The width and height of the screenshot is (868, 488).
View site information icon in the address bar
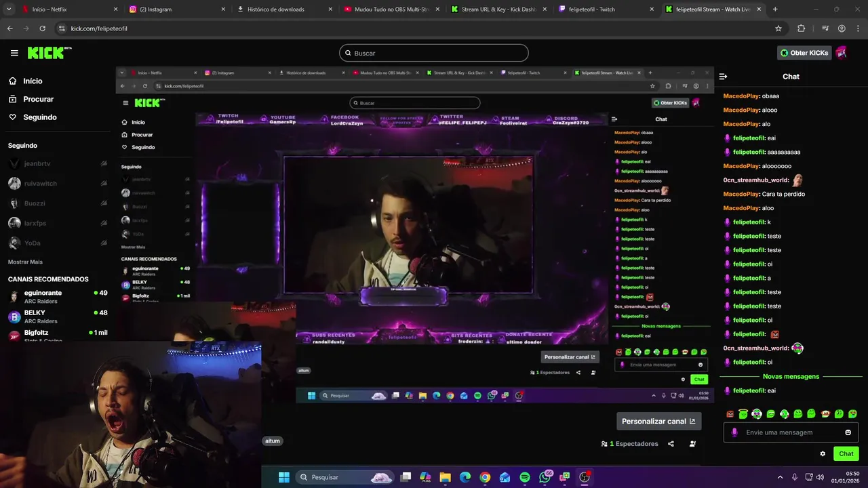(62, 28)
